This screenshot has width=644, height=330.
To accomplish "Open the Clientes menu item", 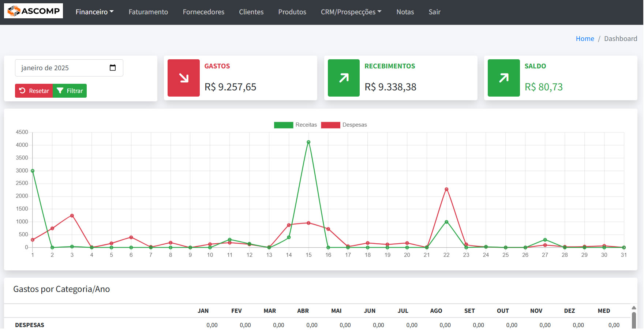I will coord(251,12).
